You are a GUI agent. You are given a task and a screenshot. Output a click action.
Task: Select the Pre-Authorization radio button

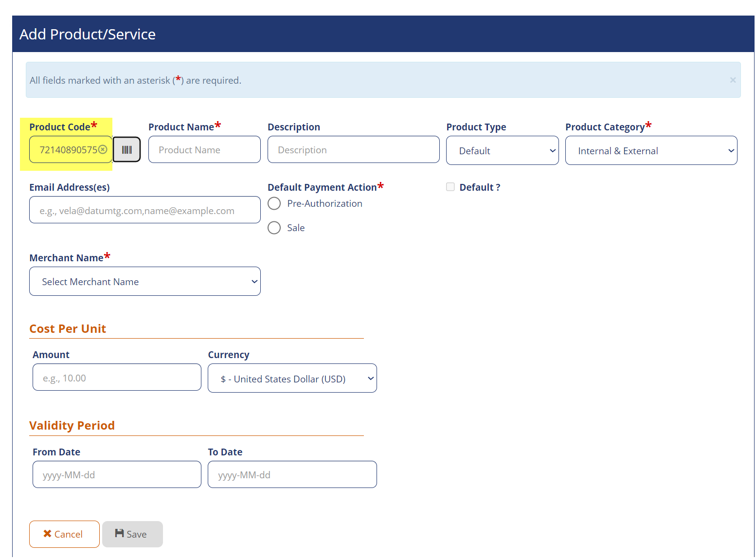pos(274,203)
